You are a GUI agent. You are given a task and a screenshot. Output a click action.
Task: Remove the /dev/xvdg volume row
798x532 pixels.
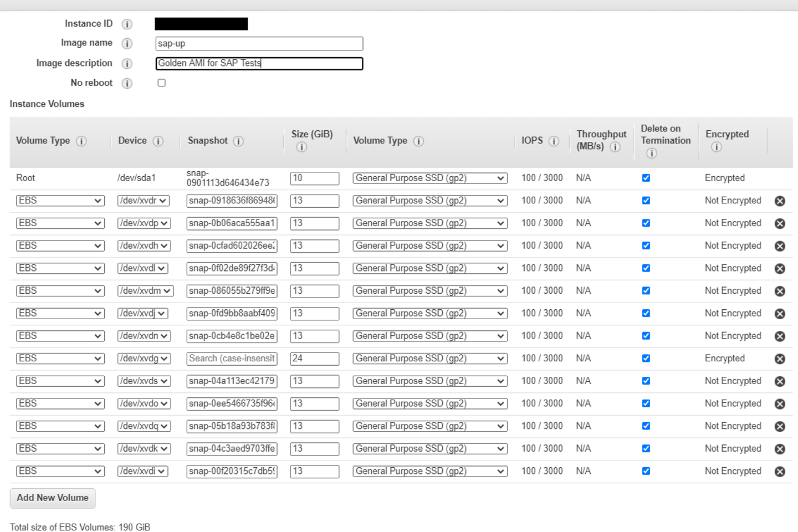[x=780, y=359]
